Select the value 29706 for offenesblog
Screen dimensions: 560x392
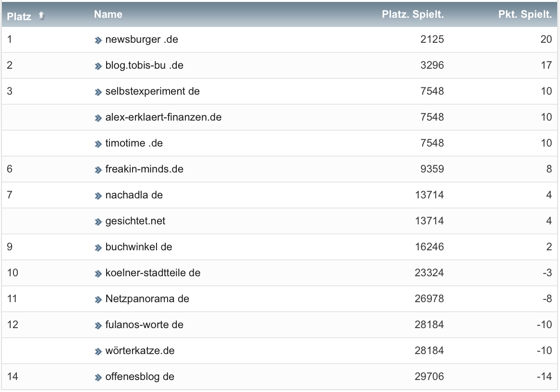click(x=429, y=377)
